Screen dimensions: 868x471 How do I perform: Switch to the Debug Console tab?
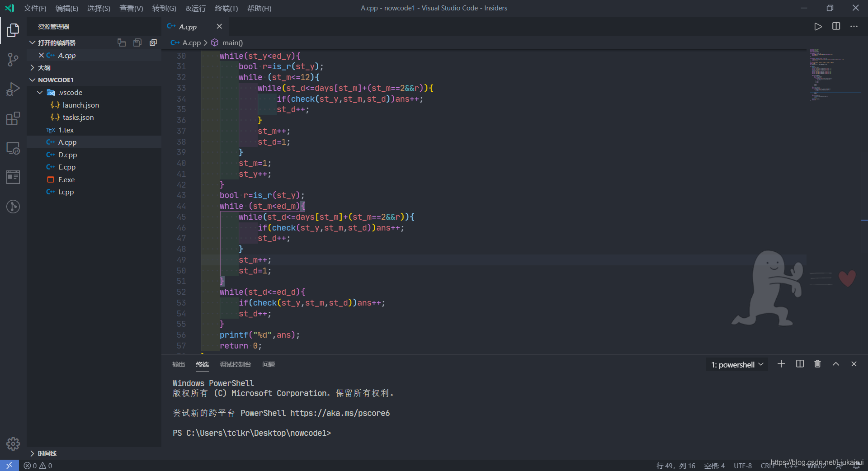tap(236, 364)
